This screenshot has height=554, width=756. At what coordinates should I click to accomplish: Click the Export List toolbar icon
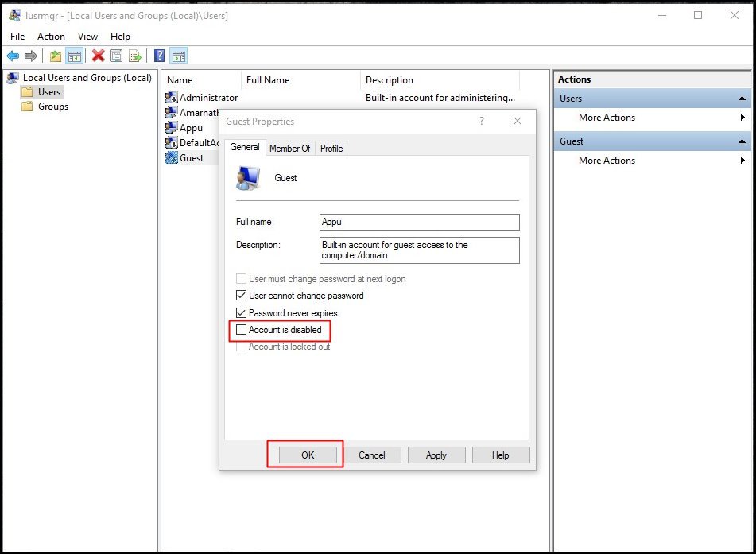(135, 56)
